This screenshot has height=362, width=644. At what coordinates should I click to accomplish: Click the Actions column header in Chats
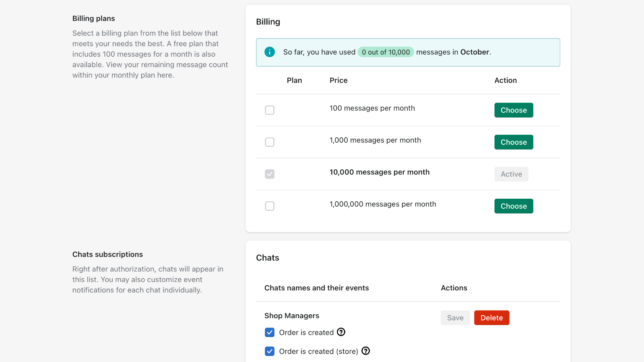tap(454, 288)
